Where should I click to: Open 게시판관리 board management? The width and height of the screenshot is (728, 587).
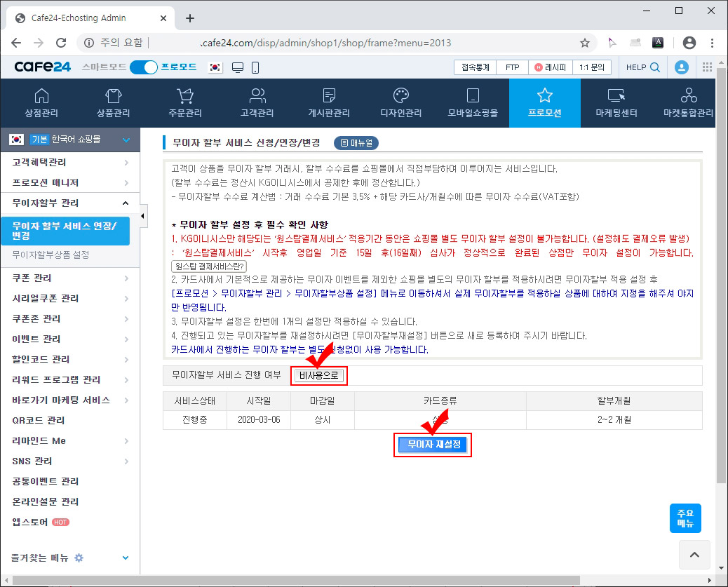click(329, 102)
